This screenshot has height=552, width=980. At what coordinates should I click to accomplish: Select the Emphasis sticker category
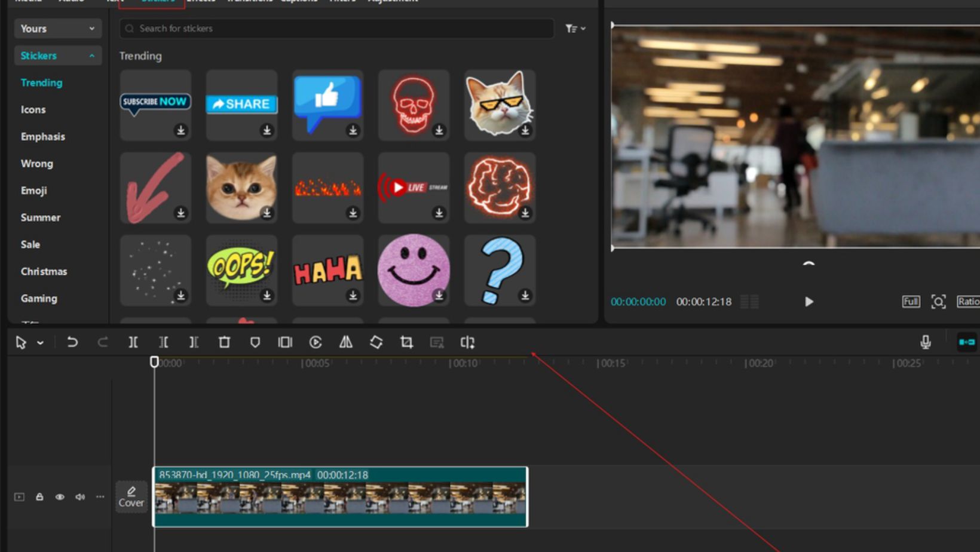(x=43, y=136)
